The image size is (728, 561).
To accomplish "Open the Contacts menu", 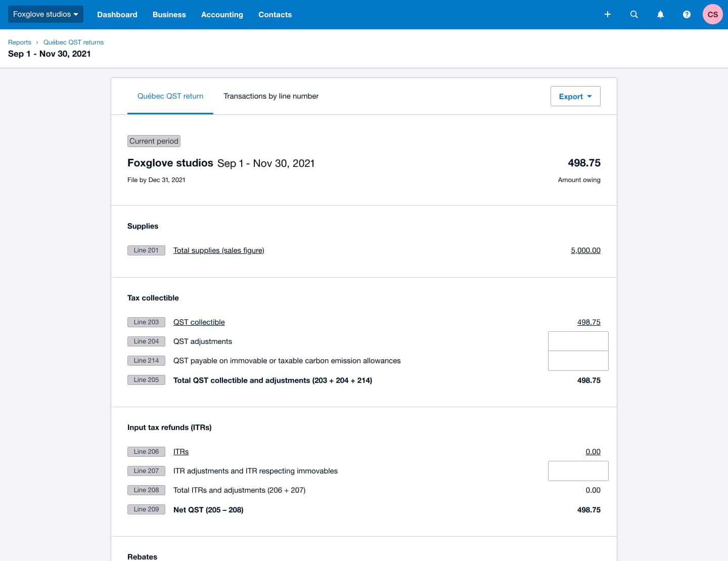I will click(x=275, y=15).
